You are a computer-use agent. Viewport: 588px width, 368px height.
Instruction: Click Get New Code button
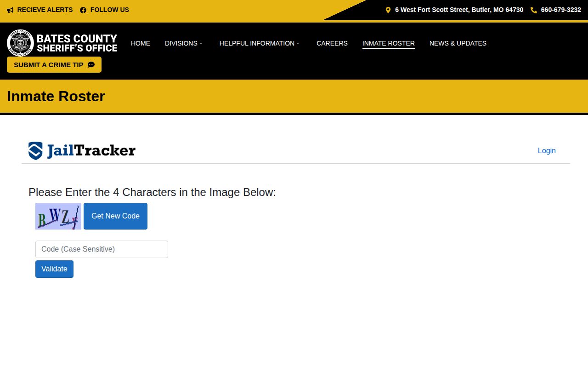click(115, 216)
